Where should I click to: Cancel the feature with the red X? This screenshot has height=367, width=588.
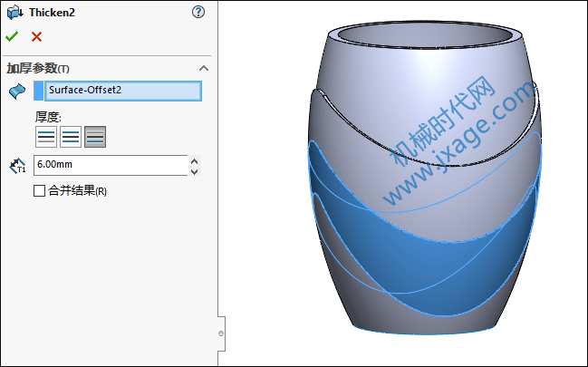(37, 37)
